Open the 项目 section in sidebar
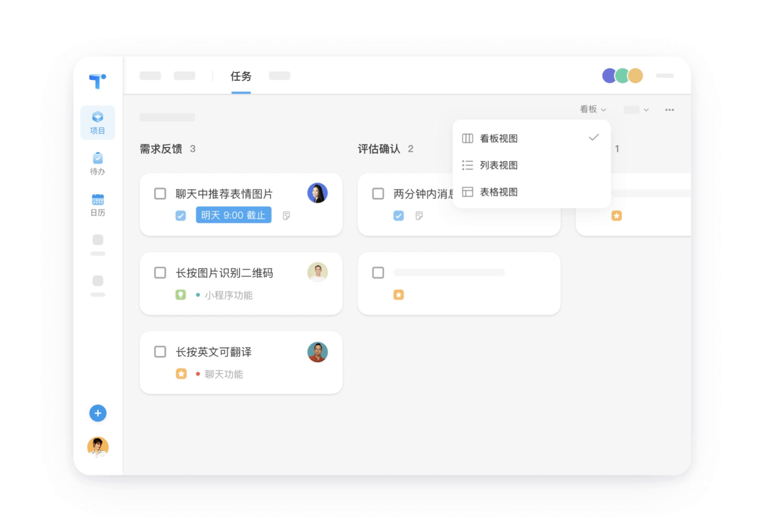The height and width of the screenshot is (532, 767). [x=98, y=123]
